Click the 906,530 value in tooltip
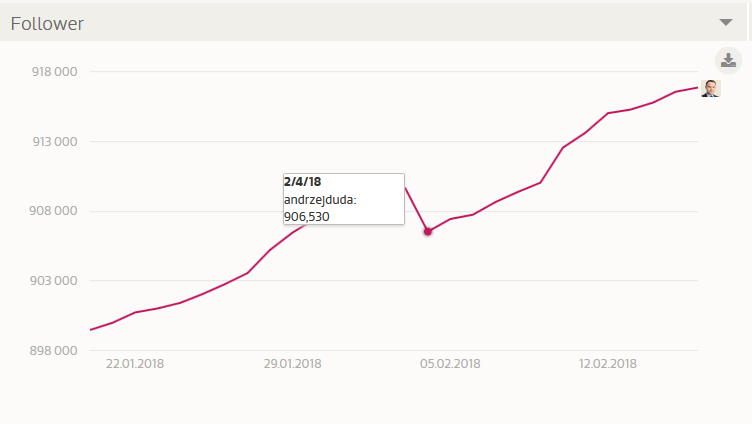The width and height of the screenshot is (752, 424). pos(306,216)
